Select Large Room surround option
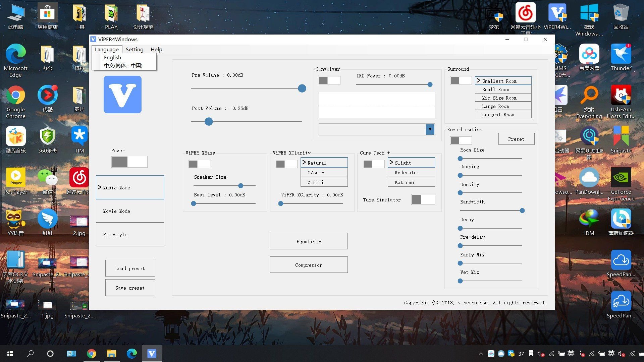This screenshot has width=644, height=362. pos(503,106)
